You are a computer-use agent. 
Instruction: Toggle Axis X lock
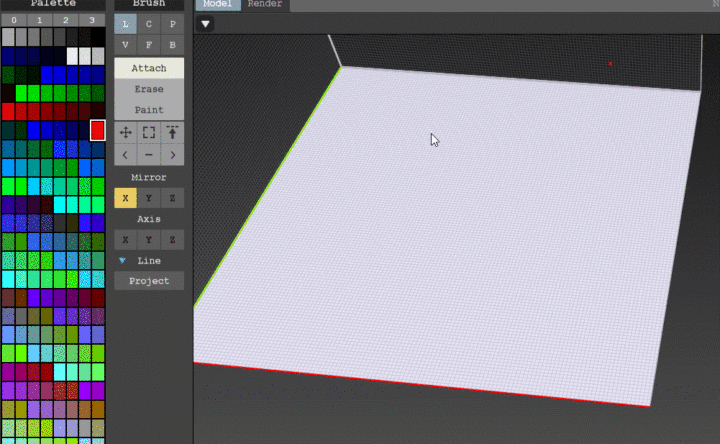(125, 240)
